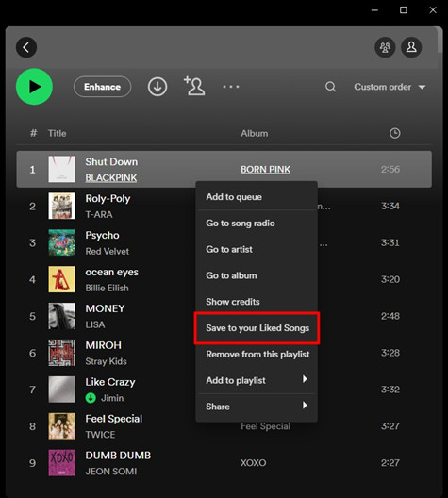
Task: Toggle the Enhance button
Action: pos(102,87)
